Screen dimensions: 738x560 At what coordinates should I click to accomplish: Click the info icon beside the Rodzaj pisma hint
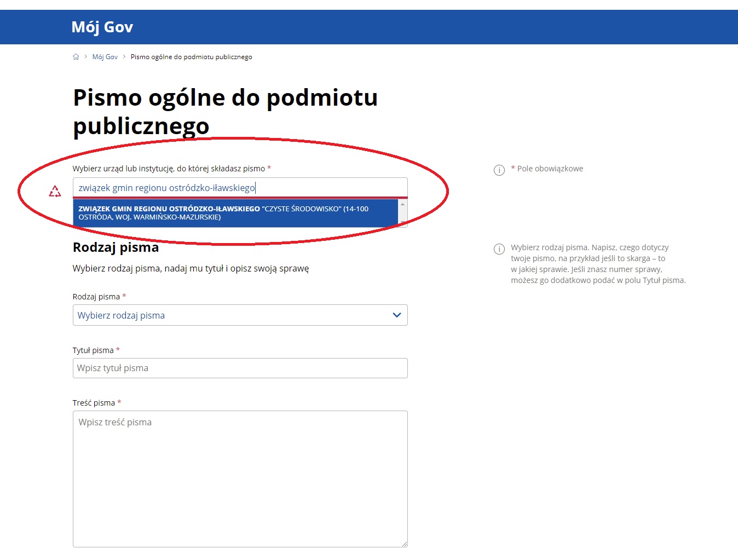coord(499,249)
